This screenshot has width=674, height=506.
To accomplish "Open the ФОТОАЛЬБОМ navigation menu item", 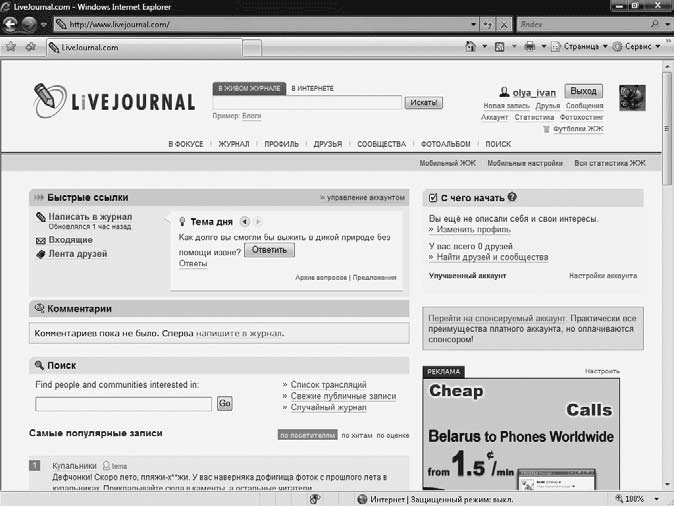I will pos(445,144).
